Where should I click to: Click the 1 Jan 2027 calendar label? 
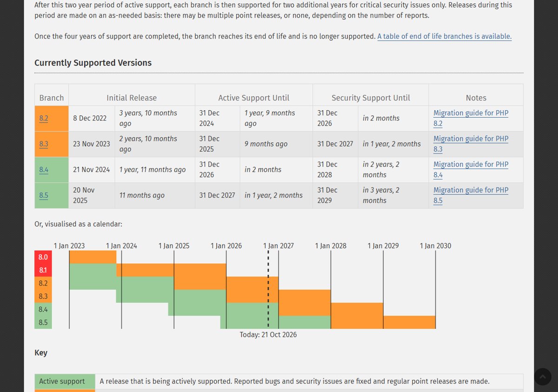pyautogui.click(x=279, y=246)
